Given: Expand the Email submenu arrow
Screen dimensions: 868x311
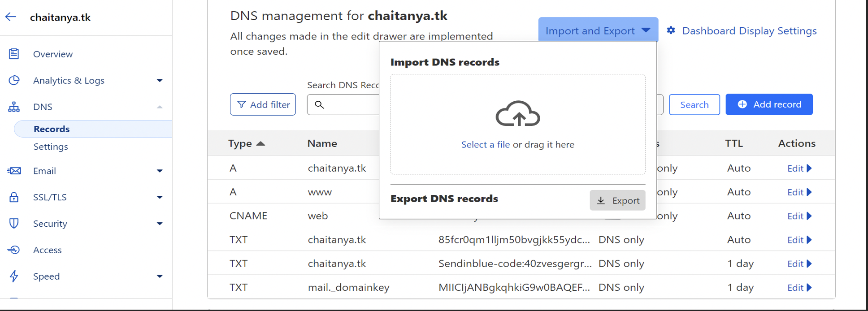Looking at the screenshot, I should pyautogui.click(x=160, y=171).
